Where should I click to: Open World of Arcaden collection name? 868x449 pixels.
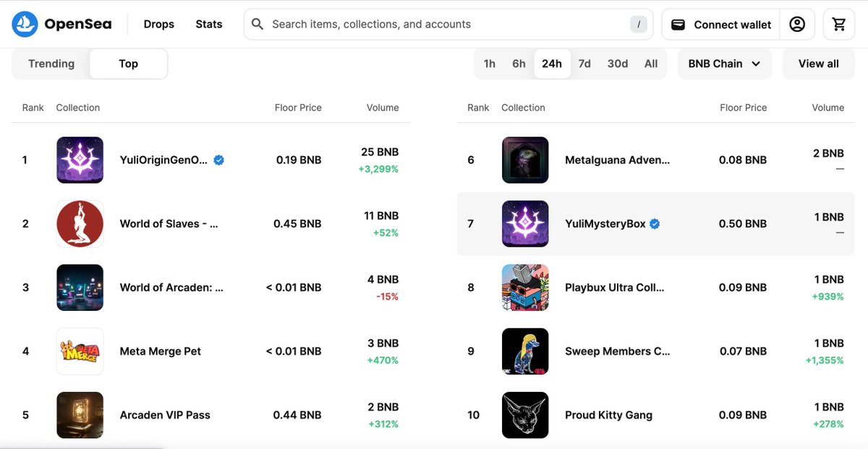pyautogui.click(x=171, y=287)
